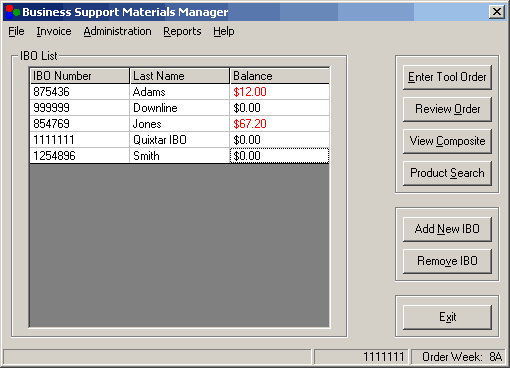The image size is (510, 368).
Task: Select the Quixtar IBO row $0.00 balance
Action: (280, 140)
